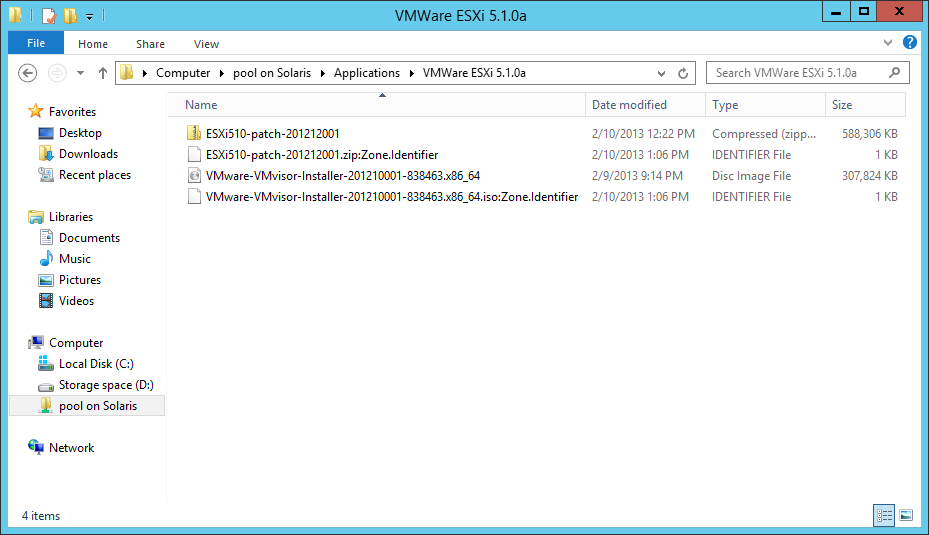Refresh the current folder view

[x=683, y=73]
